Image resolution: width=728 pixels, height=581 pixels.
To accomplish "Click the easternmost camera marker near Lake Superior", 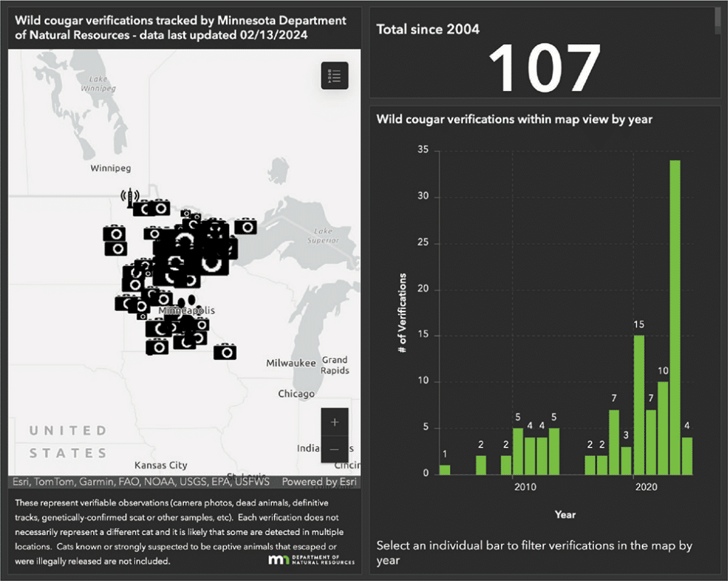I will click(245, 226).
